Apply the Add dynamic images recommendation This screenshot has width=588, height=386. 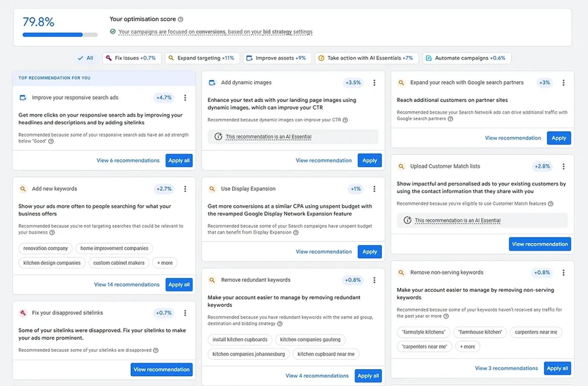[x=370, y=160]
